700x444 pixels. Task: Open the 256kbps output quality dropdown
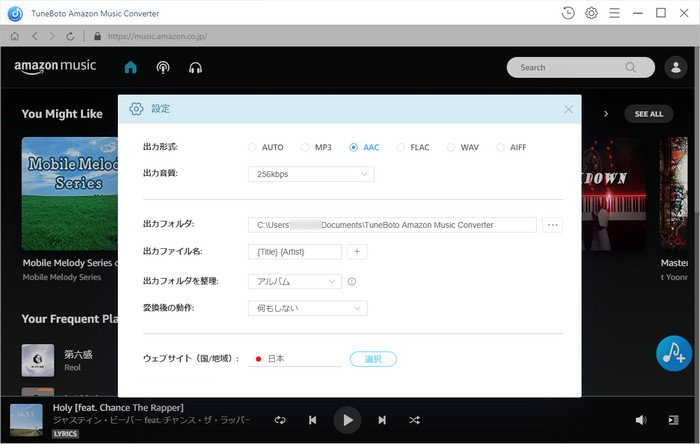click(311, 174)
